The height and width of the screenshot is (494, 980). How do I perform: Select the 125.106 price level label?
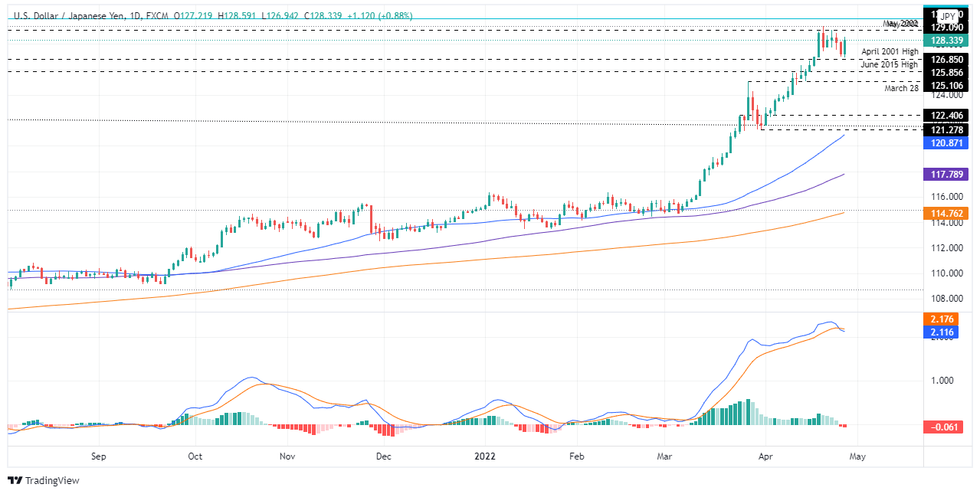tap(947, 83)
